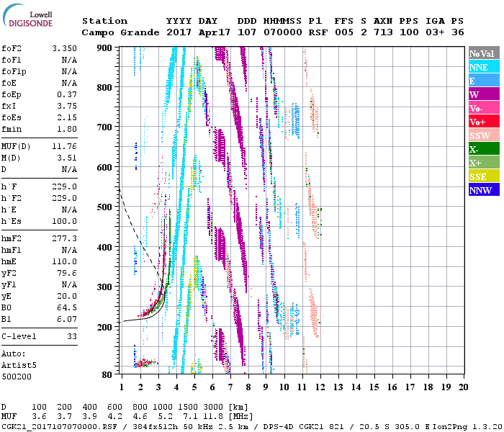Click the Artist5 scaler label
Screen dimensions: 504x432
click(x=19, y=366)
